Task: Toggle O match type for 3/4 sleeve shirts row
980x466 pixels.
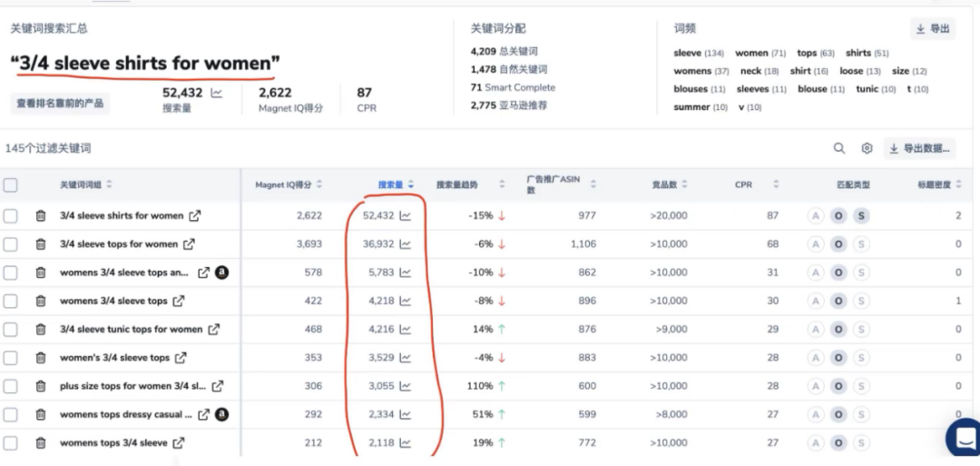Action: tap(838, 216)
